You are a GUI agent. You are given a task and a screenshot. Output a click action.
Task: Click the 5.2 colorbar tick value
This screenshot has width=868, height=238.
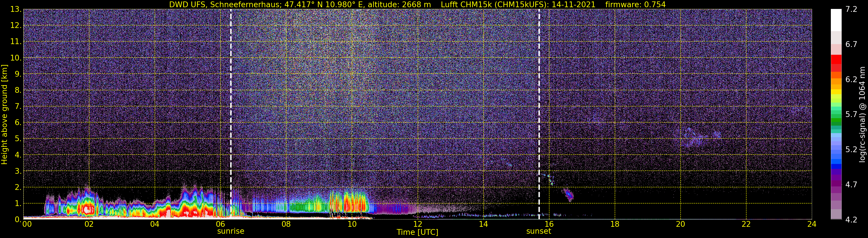coord(851,150)
